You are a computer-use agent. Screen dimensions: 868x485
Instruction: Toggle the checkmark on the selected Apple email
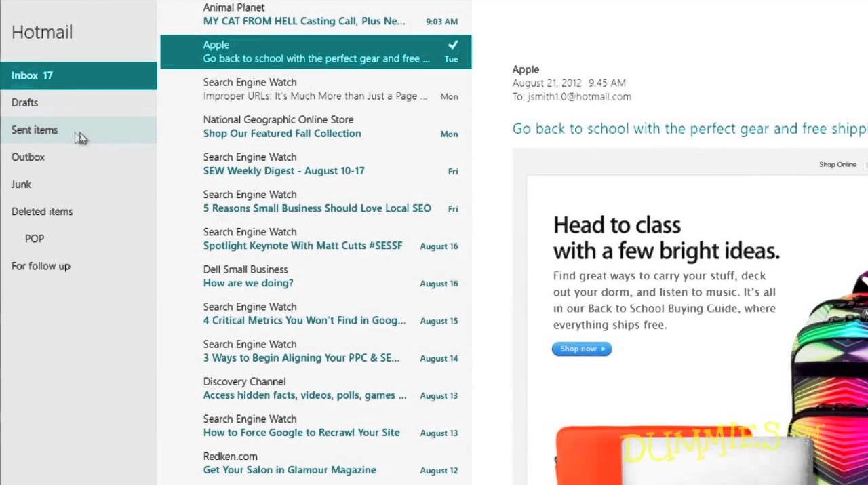tap(453, 45)
